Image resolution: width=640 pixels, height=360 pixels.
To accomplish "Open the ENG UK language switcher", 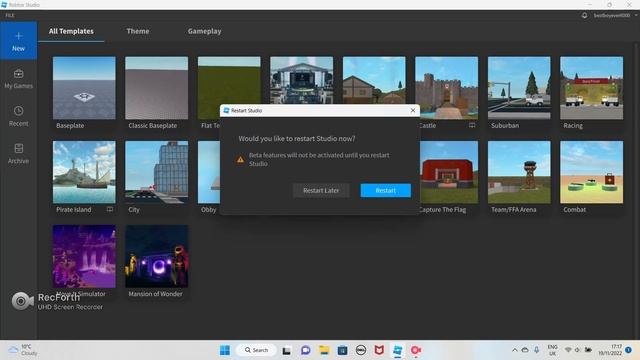I will coord(552,350).
